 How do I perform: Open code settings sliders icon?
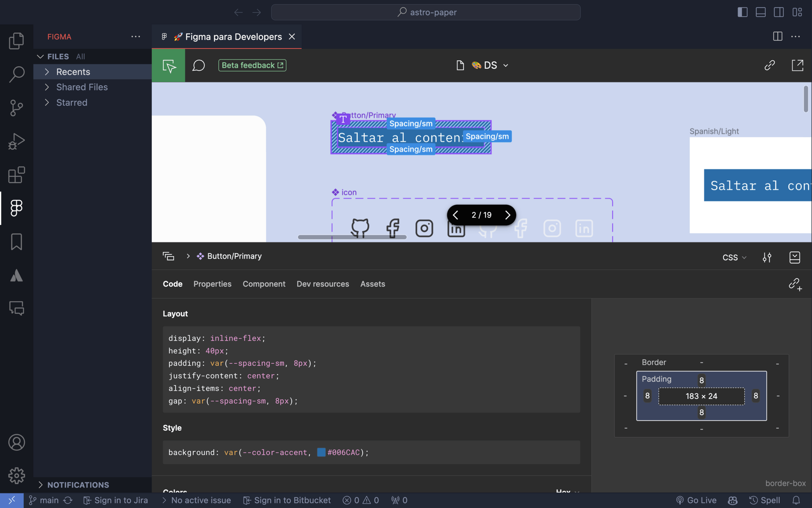pyautogui.click(x=767, y=257)
